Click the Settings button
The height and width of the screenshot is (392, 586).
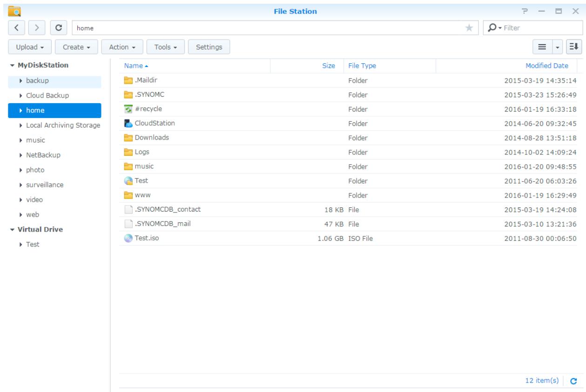(x=209, y=47)
